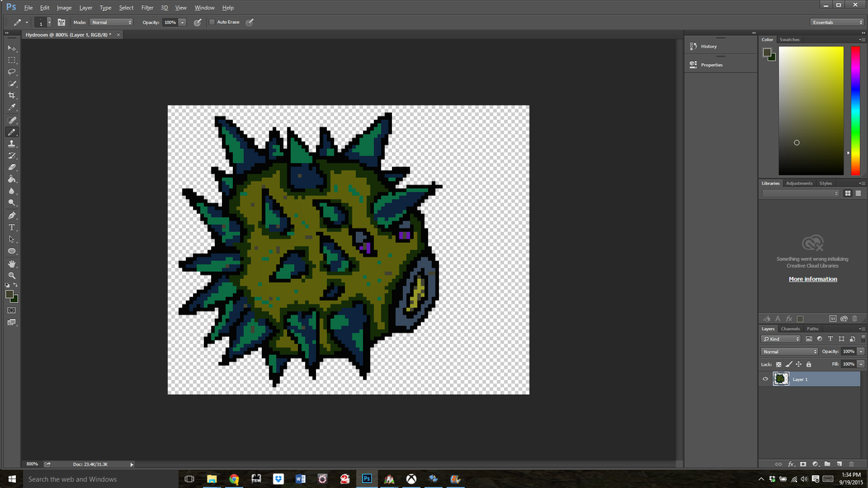868x488 pixels.
Task: Select the Zoom tool
Action: pos(12,275)
